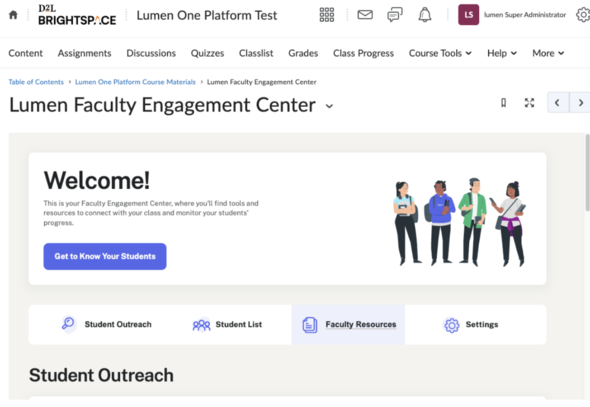The image size is (590, 407).
Task: Click the lumen Super Administrator name
Action: pyautogui.click(x=525, y=15)
